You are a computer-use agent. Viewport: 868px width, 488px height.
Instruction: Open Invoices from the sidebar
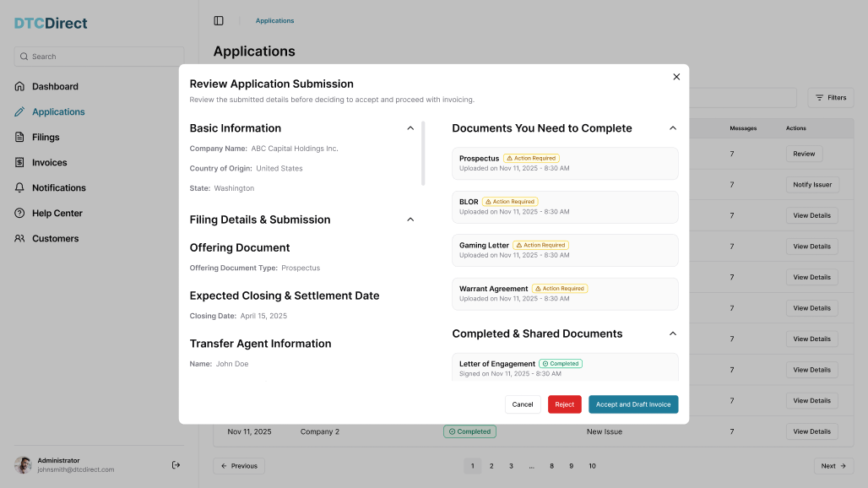49,162
